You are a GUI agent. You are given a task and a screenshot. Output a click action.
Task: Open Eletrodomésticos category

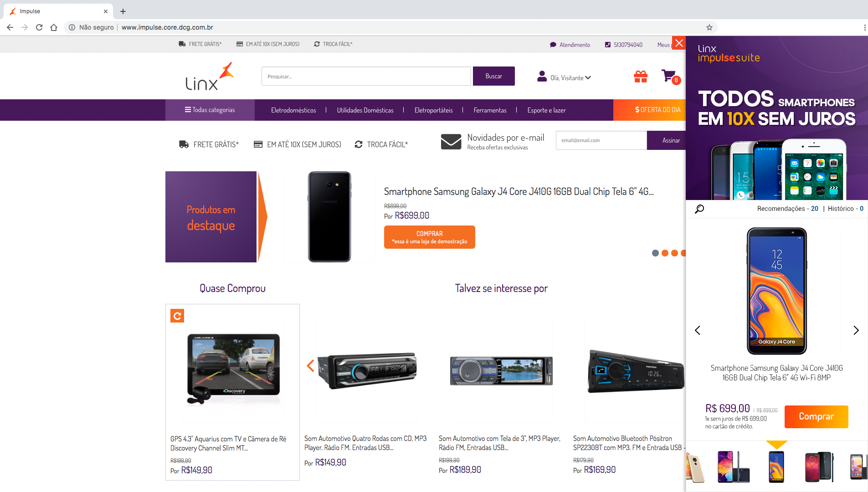coord(293,110)
